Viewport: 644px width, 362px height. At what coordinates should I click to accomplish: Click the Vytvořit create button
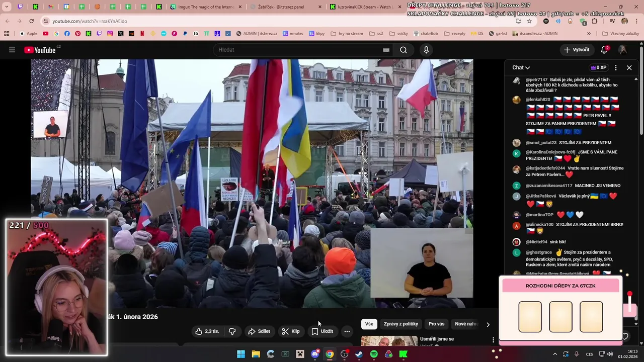pyautogui.click(x=577, y=50)
